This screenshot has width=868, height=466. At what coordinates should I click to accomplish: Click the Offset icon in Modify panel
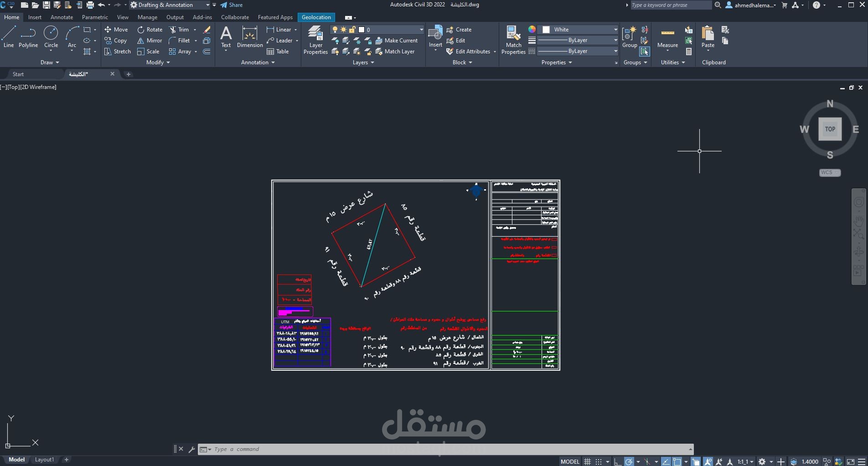tap(207, 51)
